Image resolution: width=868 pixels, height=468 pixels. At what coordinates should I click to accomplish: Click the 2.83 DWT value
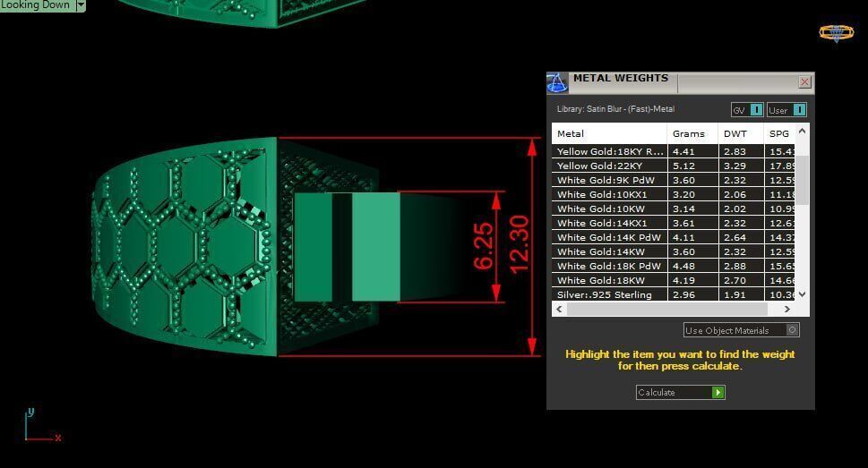(x=735, y=151)
